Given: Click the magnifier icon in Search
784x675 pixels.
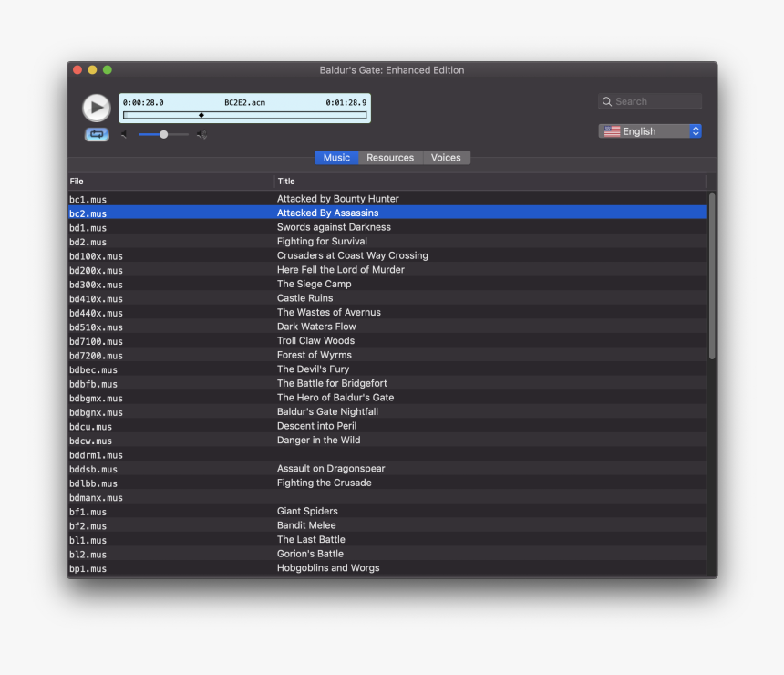Looking at the screenshot, I should (606, 101).
